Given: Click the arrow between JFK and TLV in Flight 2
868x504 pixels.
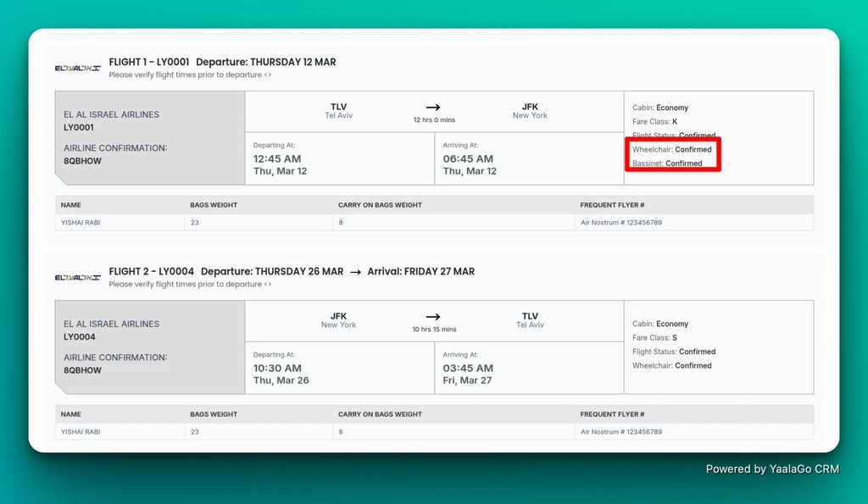Looking at the screenshot, I should 433,317.
